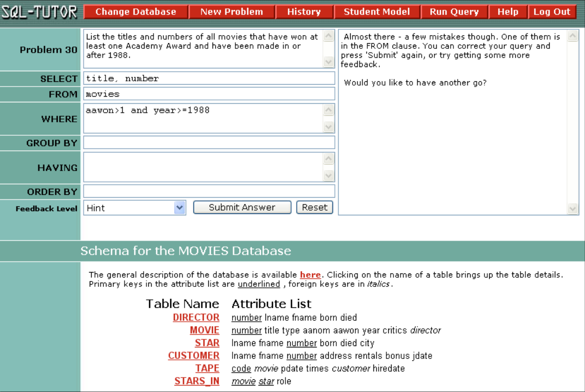The image size is (585, 392).
Task: Click HAVING box scroll-up arrow
Action: [x=329, y=159]
